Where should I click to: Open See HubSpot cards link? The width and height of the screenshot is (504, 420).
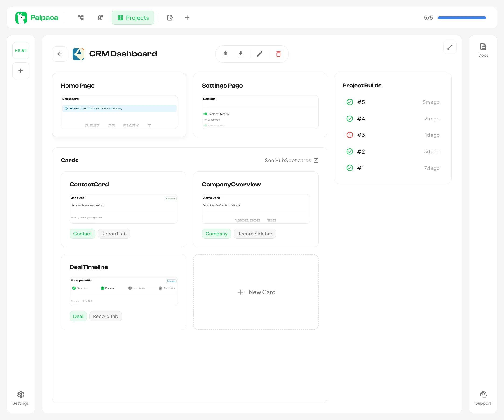coord(291,160)
